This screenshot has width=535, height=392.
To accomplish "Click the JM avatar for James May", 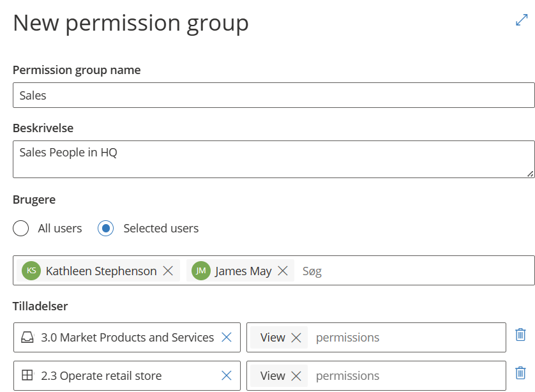I will pyautogui.click(x=201, y=271).
